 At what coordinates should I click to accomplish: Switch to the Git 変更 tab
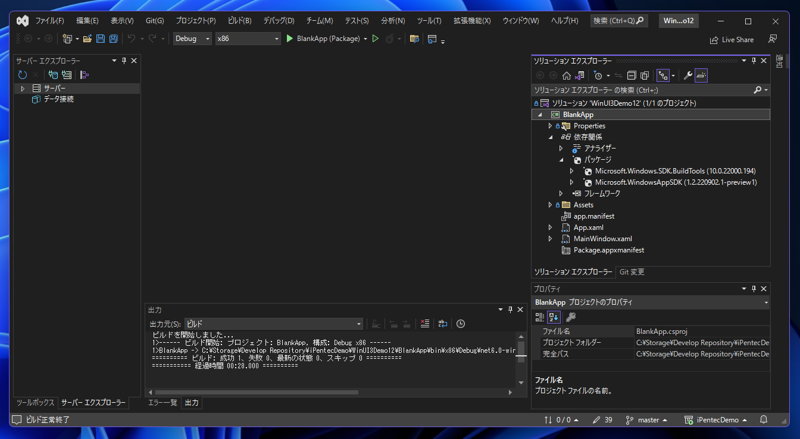(x=632, y=272)
